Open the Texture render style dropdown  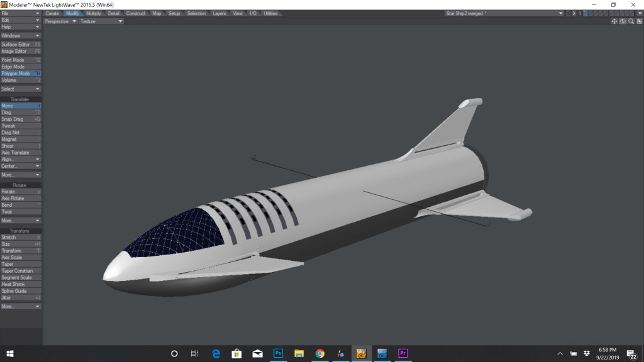(101, 21)
